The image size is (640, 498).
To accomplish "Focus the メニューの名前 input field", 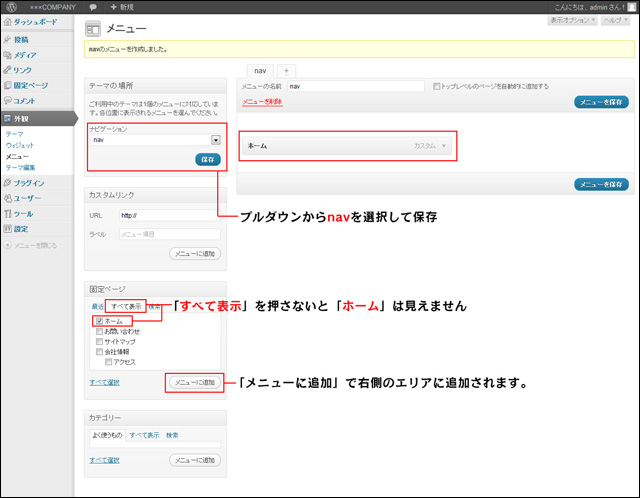I will (356, 86).
